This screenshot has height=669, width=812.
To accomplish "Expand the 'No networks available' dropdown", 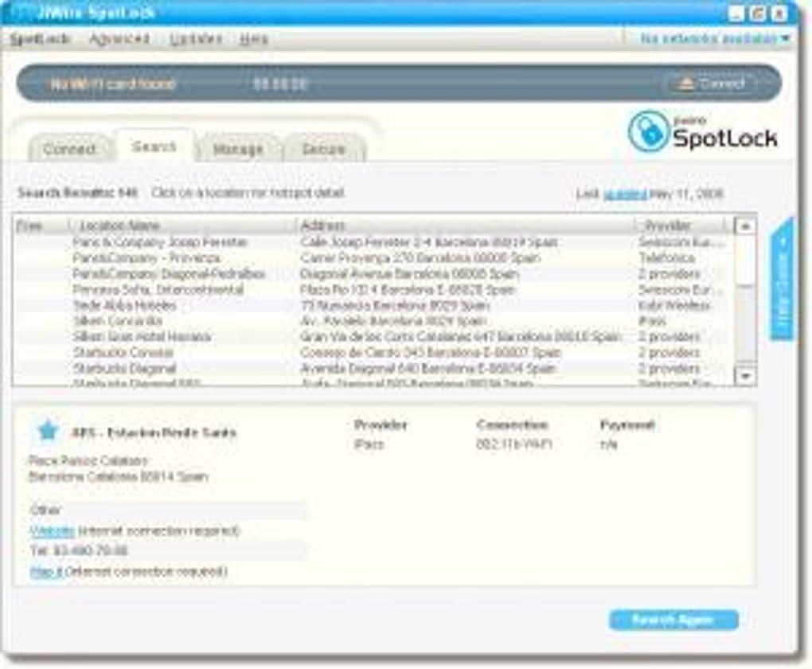I will (x=714, y=39).
